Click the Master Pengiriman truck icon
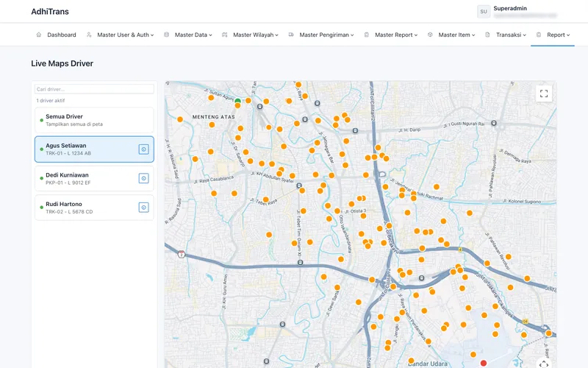Screen dimensions: 588x368 coord(291,35)
